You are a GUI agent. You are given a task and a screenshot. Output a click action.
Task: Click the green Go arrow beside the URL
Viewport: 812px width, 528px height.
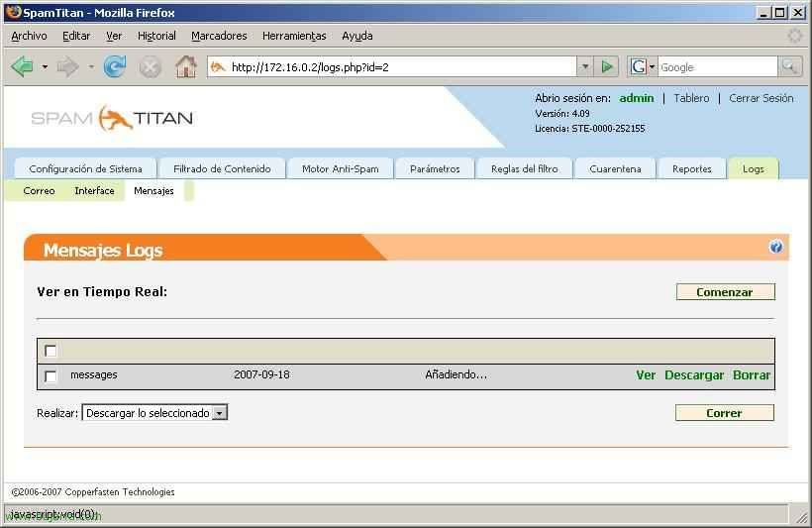606,66
